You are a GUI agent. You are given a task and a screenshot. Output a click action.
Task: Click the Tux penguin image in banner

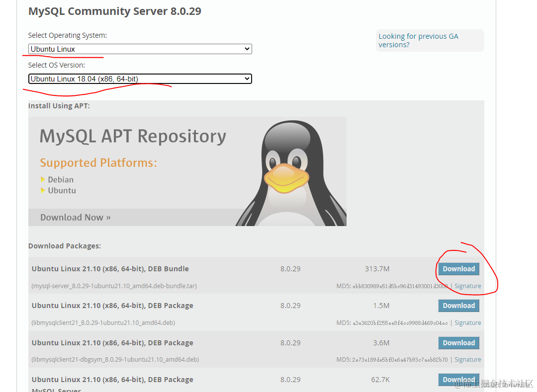tap(291, 173)
